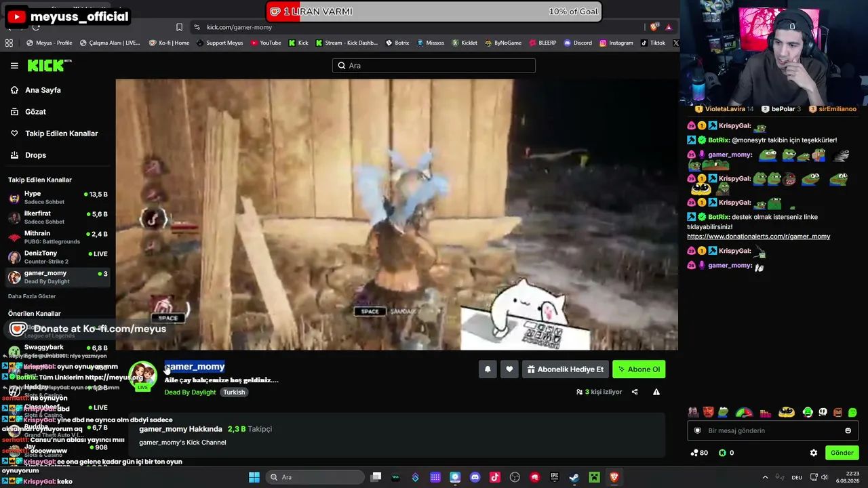
Task: Open Steam from the taskbar
Action: [x=574, y=477]
